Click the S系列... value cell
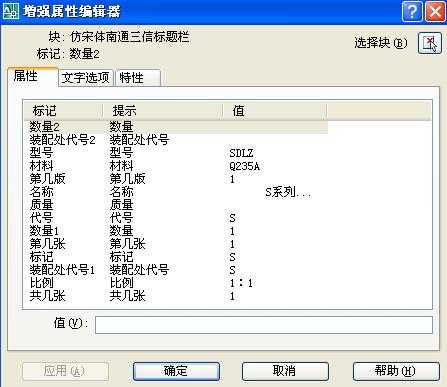 pyautogui.click(x=288, y=192)
